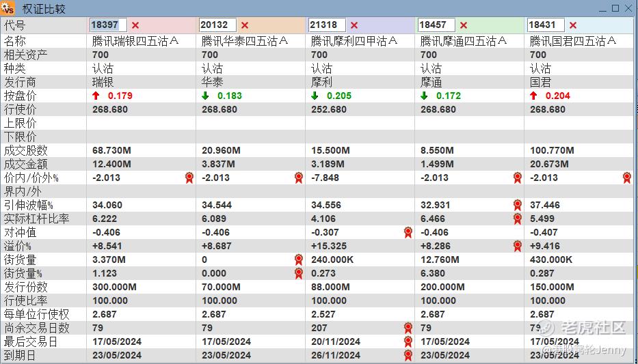The height and width of the screenshot is (364, 638).
Task: Click the code input field containing 18457
Action: 436,25
